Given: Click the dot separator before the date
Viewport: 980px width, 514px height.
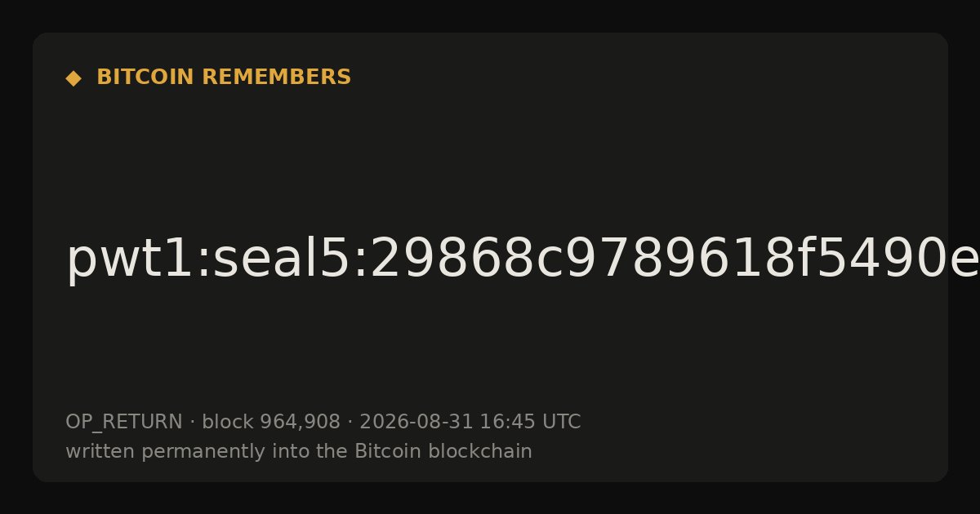Looking at the screenshot, I should point(350,423).
